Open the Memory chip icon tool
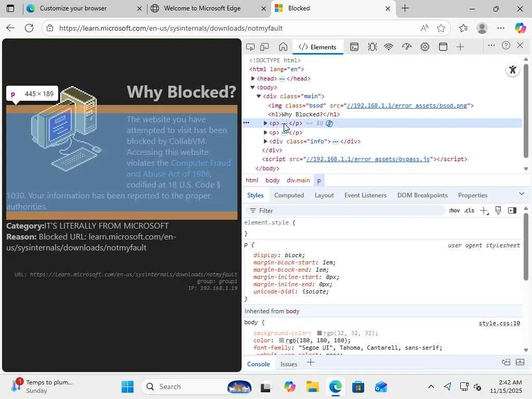Screen dimensions: 532x399 [x=425, y=47]
